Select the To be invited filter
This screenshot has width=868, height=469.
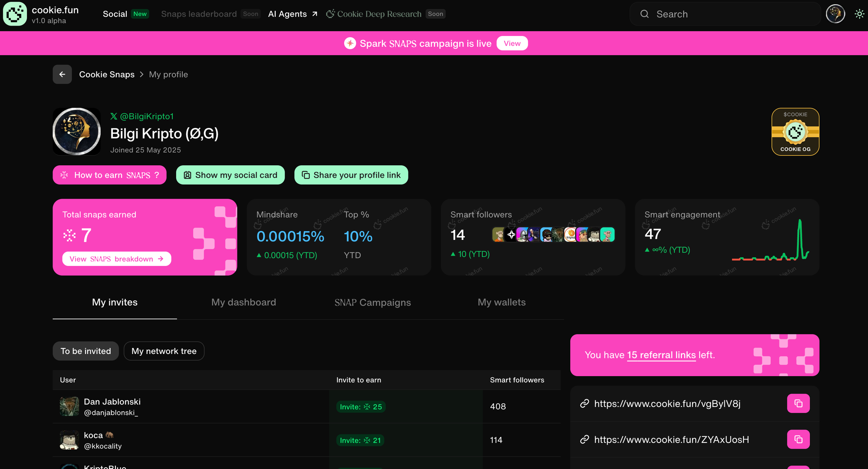click(x=85, y=351)
